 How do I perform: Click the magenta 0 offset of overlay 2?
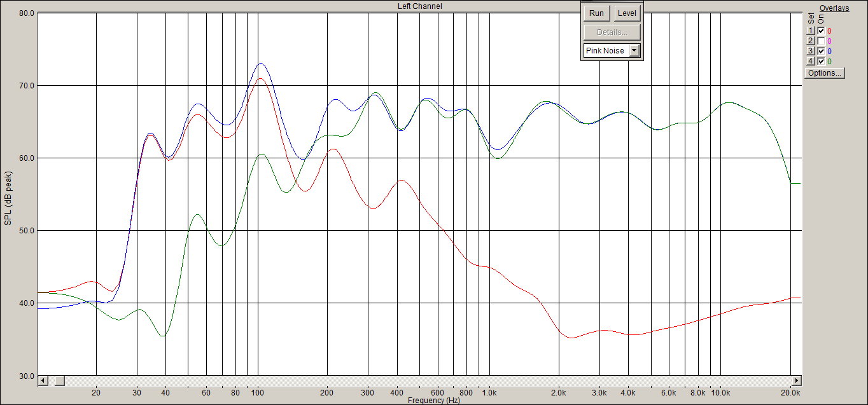(x=829, y=41)
